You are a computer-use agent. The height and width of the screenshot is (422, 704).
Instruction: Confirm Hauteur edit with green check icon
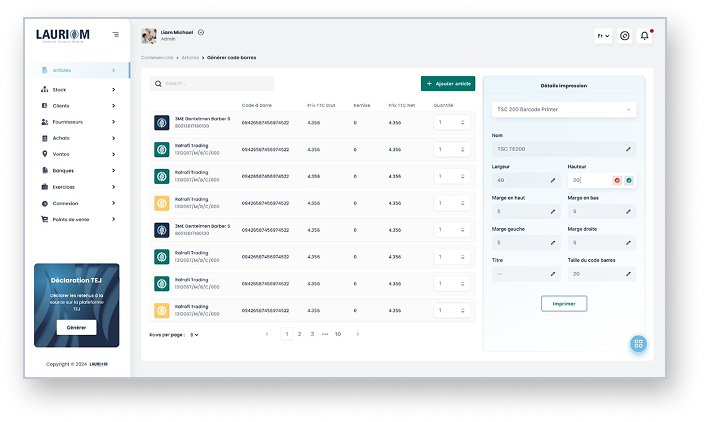(x=629, y=180)
